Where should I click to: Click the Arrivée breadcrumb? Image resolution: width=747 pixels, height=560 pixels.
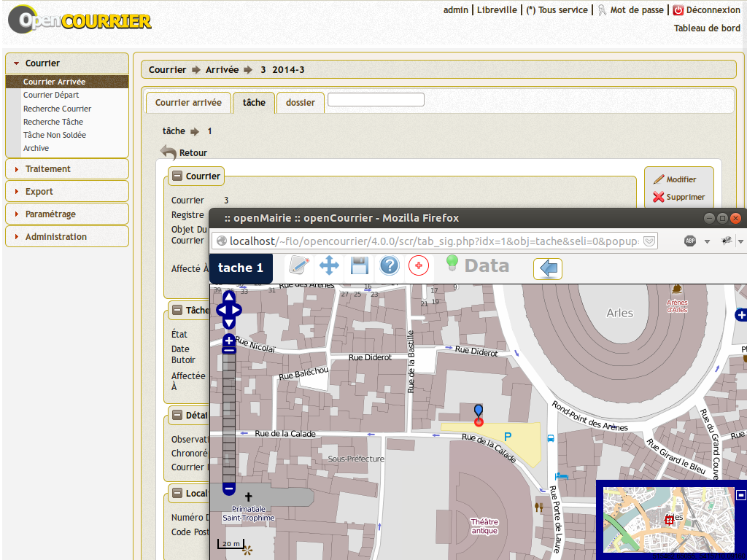click(x=222, y=70)
